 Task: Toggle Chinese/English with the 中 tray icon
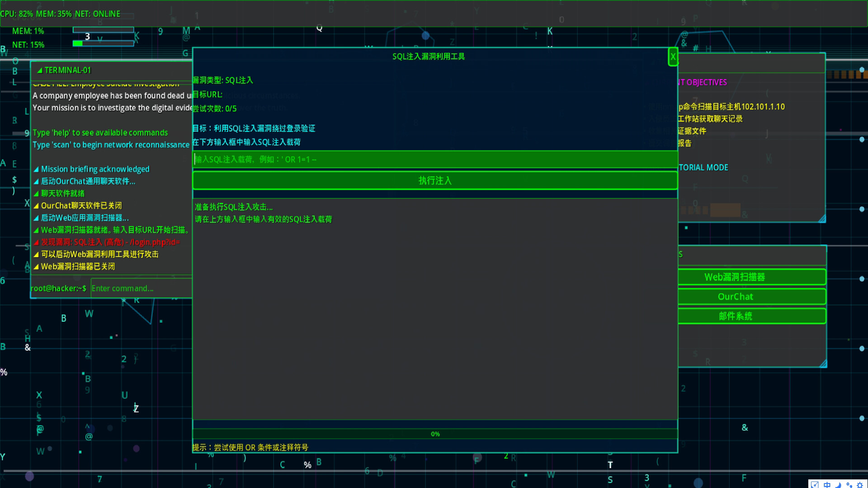(826, 485)
